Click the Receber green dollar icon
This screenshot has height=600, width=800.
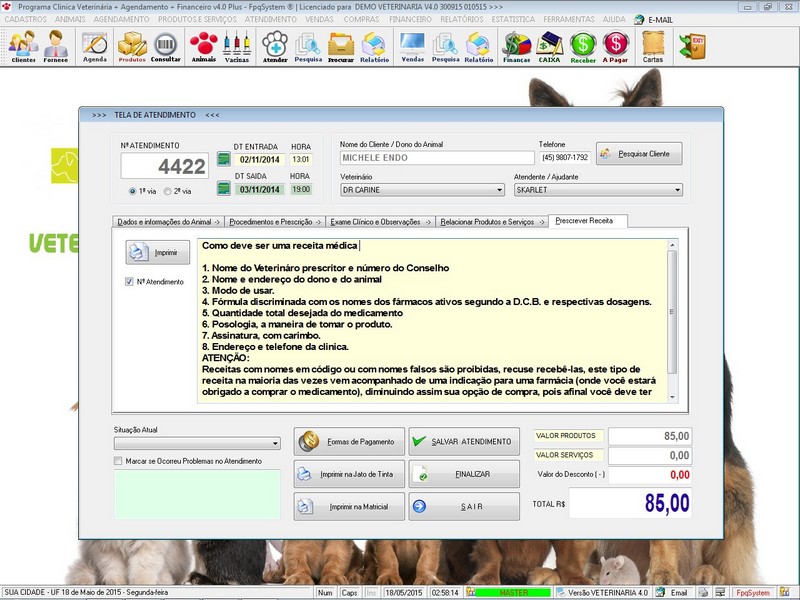pos(583,46)
